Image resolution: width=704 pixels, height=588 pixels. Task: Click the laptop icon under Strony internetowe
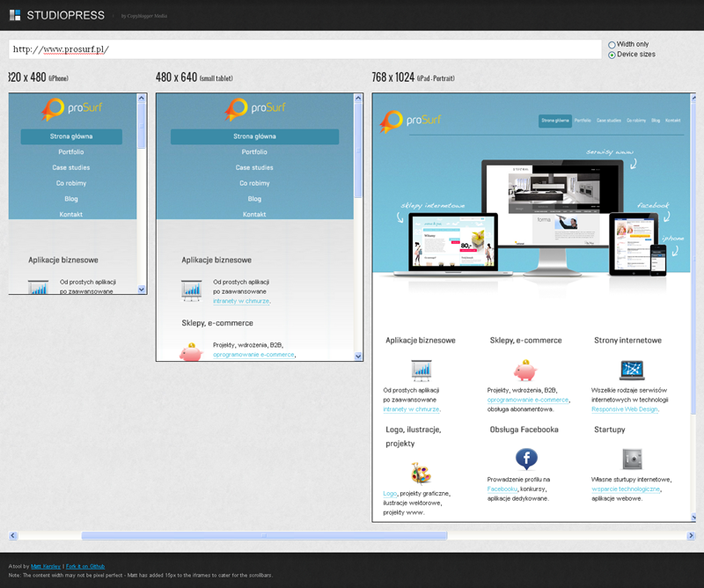coord(631,369)
